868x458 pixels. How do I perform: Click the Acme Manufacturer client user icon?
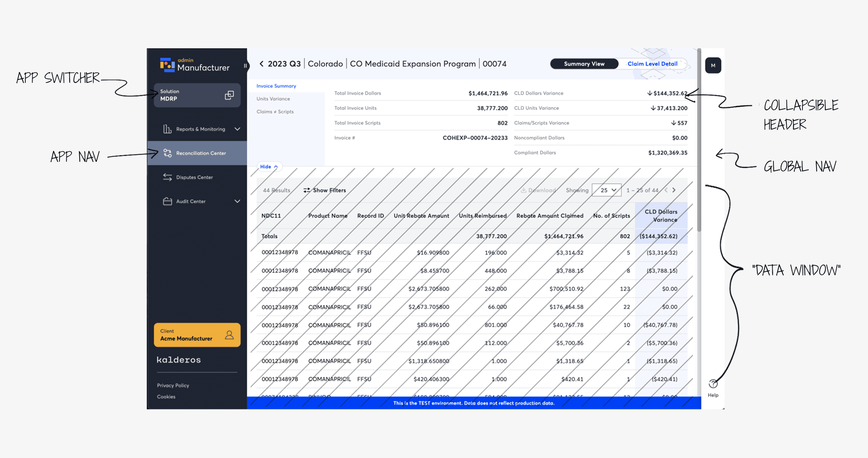pos(229,335)
